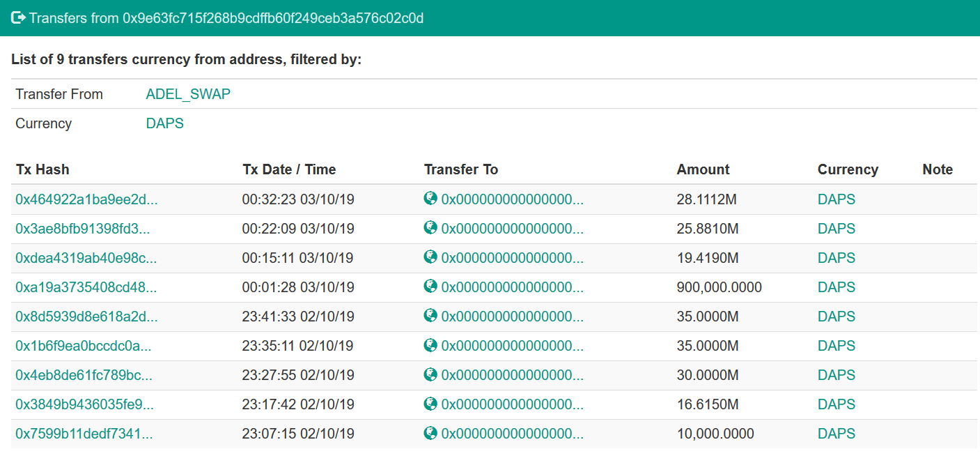
Task: Select the amount 16.6150M
Action: tap(708, 404)
